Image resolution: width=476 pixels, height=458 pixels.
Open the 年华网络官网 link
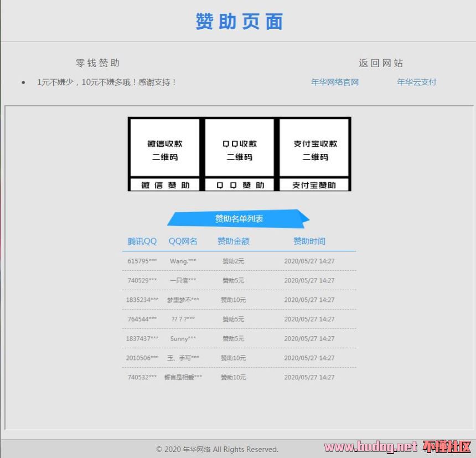tap(335, 82)
